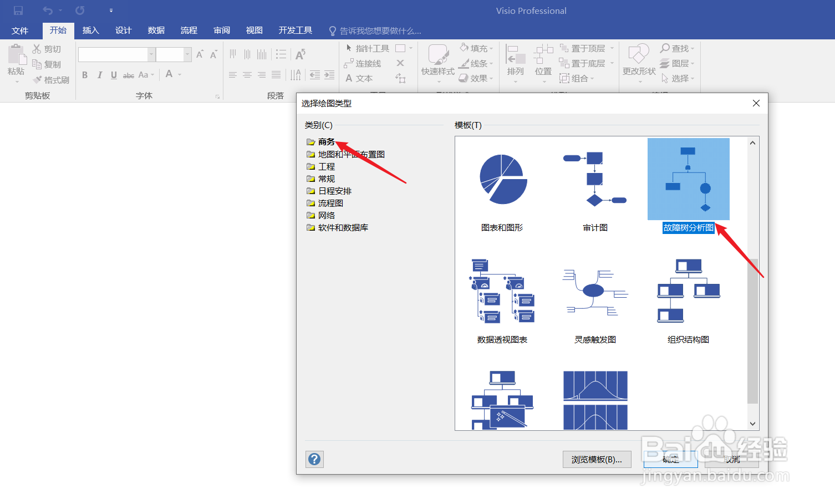Click the 告诉我您想要做什么 search box
This screenshot has width=835, height=504.
coord(375,31)
